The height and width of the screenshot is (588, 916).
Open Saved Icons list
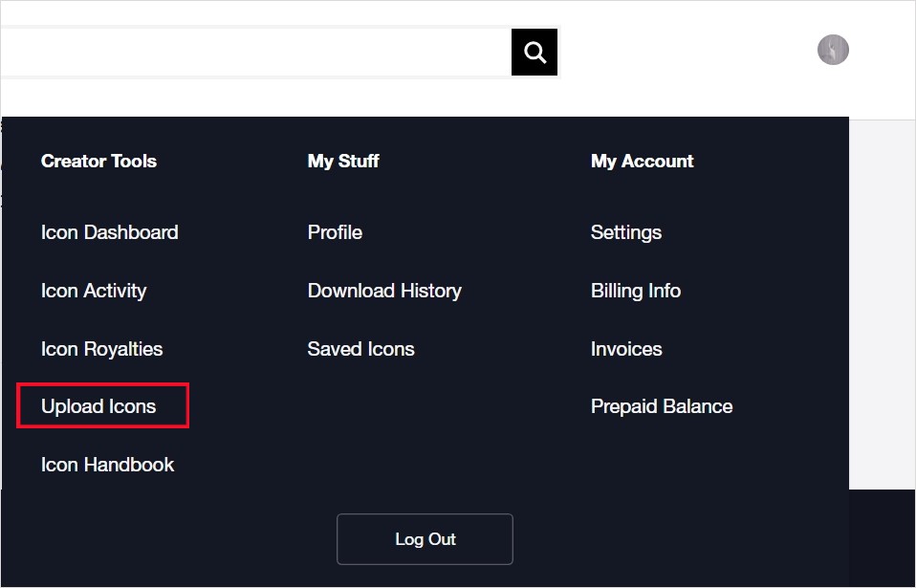click(361, 349)
